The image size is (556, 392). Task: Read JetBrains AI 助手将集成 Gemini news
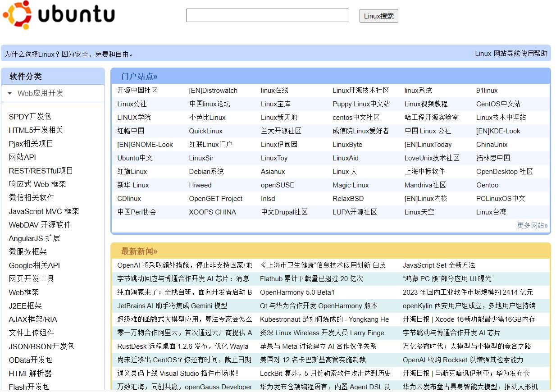[x=172, y=306]
